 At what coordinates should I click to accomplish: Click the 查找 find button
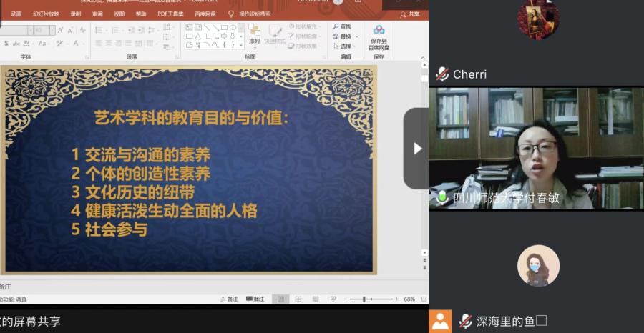point(342,26)
